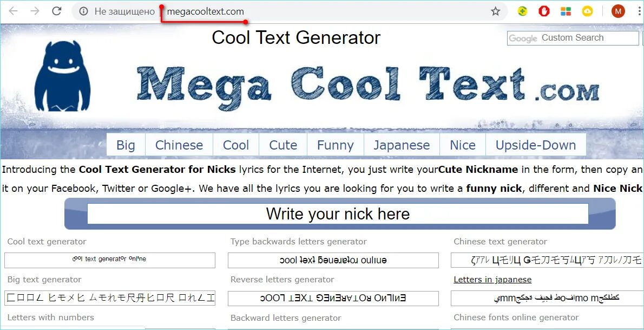Open the Japanese tab
The height and width of the screenshot is (330, 644).
(402, 145)
